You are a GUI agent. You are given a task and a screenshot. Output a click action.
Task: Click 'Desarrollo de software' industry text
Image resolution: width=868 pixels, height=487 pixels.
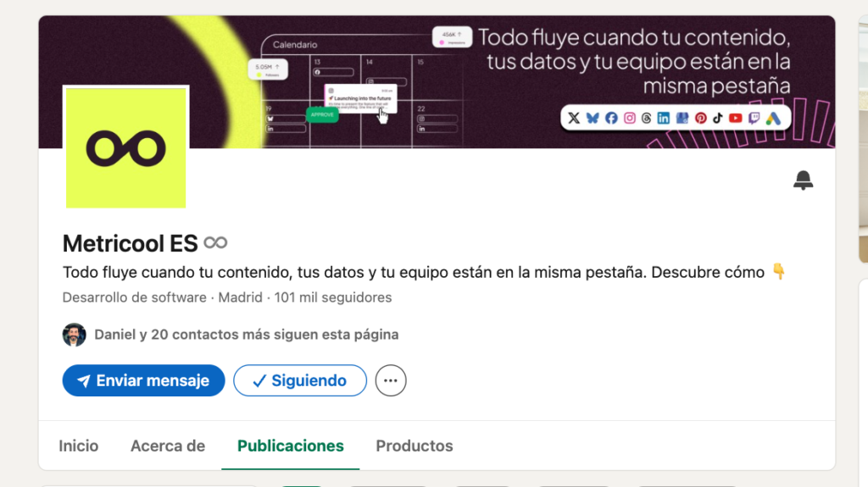(135, 297)
